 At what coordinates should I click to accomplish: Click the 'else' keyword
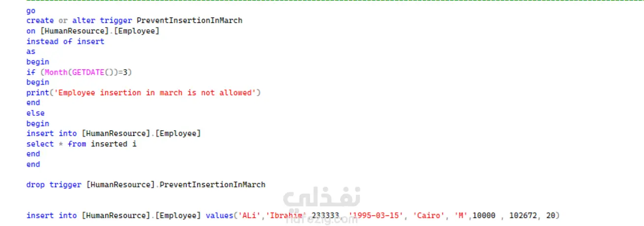click(35, 113)
